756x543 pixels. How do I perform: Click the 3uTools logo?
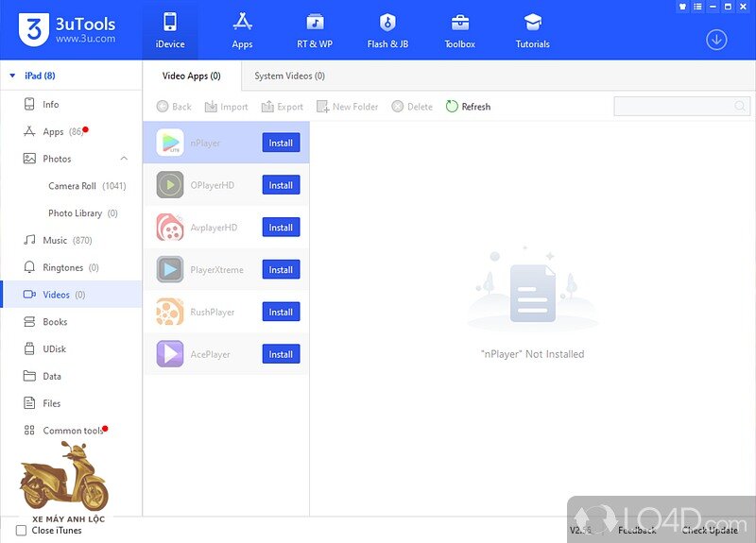click(67, 29)
